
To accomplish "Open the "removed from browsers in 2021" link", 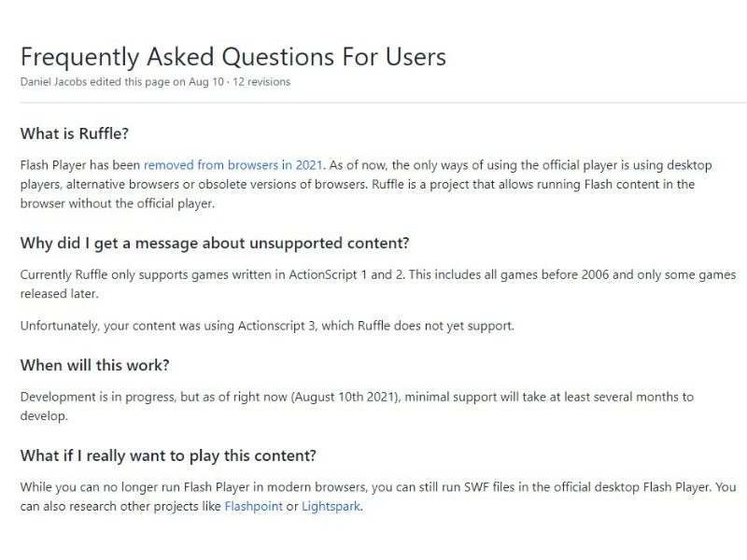I will pos(233,165).
